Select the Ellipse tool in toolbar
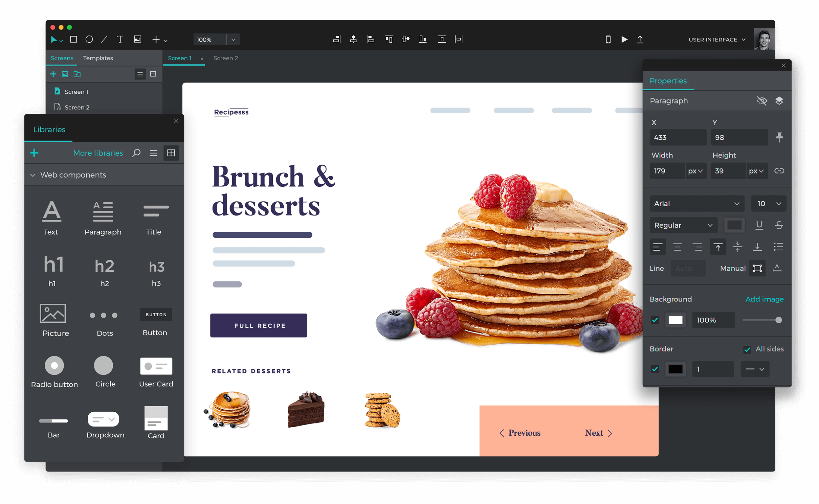The image size is (819, 504). (x=91, y=39)
